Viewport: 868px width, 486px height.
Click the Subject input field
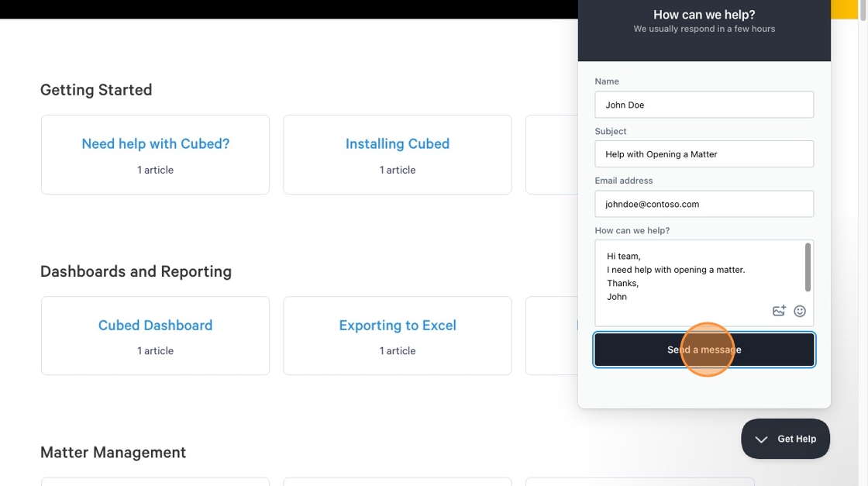coord(704,154)
